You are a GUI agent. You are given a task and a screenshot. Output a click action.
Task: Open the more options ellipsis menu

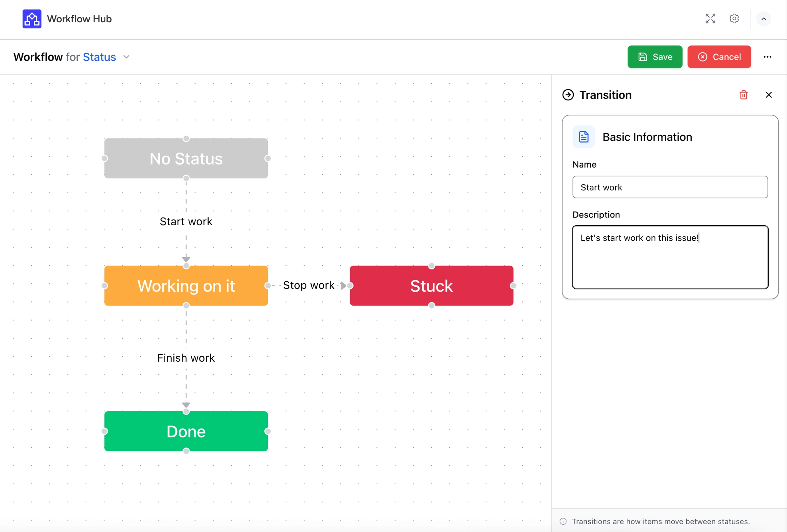click(x=767, y=57)
